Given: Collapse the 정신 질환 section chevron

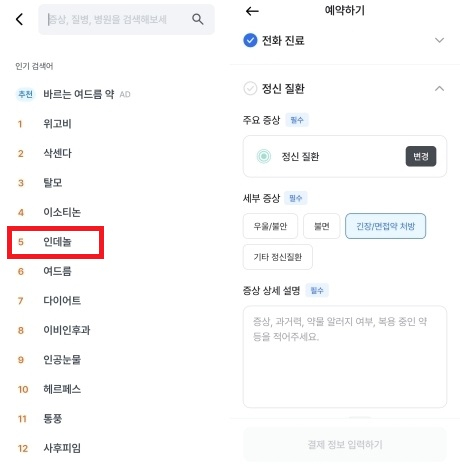Looking at the screenshot, I should 440,88.
